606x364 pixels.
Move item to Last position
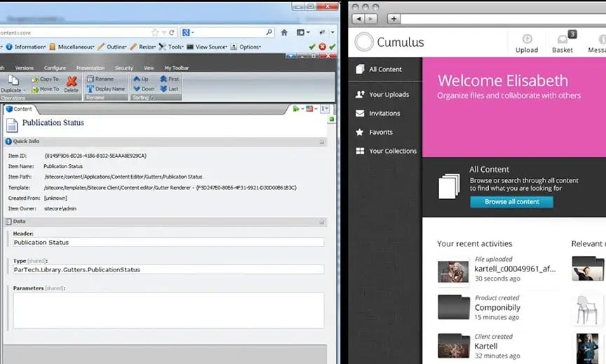click(x=169, y=89)
